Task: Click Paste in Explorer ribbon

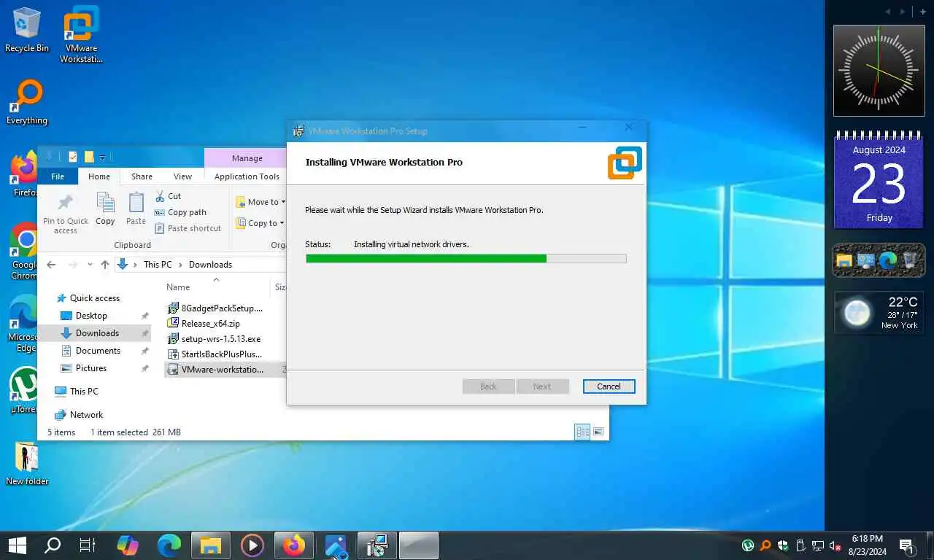Action: 136,209
